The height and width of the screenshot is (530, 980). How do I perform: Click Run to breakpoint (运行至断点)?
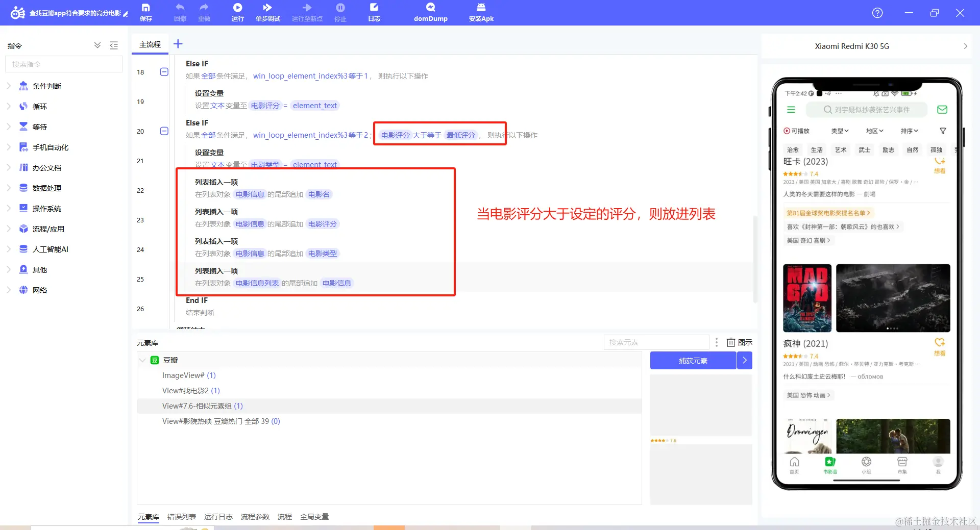click(x=307, y=12)
